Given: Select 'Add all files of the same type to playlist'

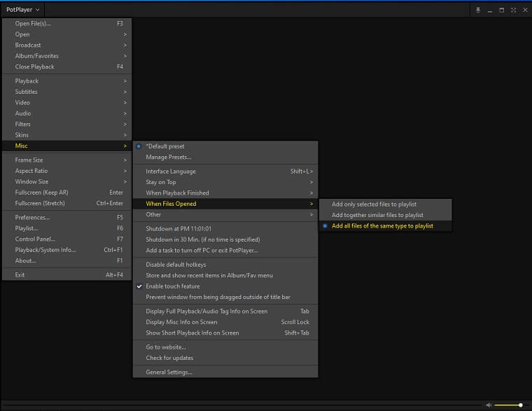Looking at the screenshot, I should point(386,226).
